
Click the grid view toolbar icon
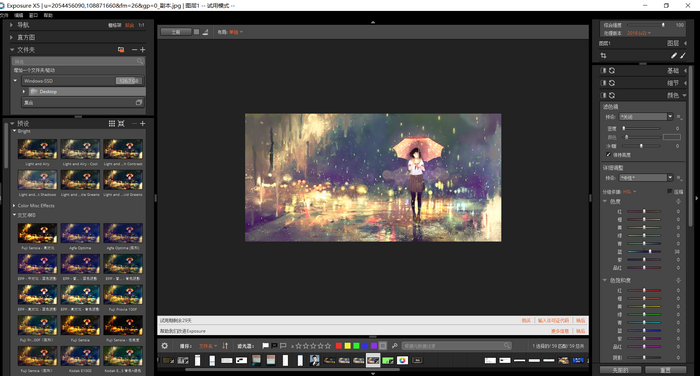(x=196, y=32)
